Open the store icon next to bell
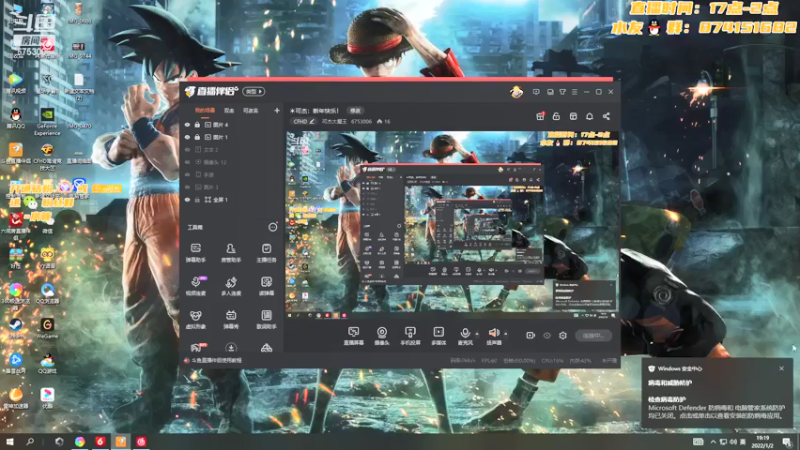The width and height of the screenshot is (800, 450). click(x=573, y=116)
